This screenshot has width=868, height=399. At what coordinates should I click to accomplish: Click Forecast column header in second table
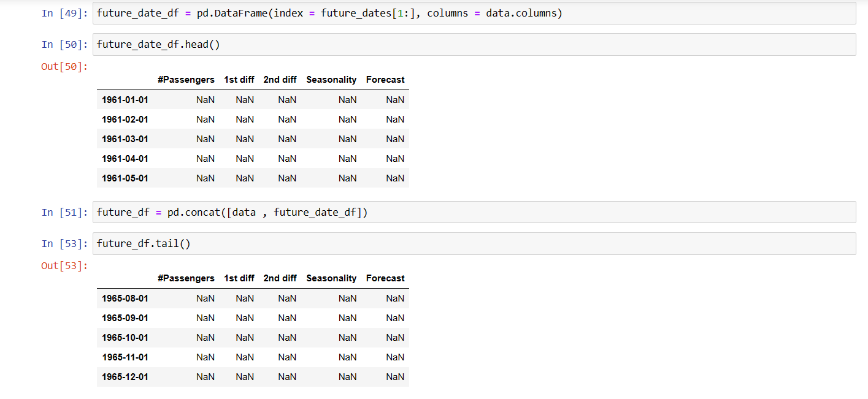385,278
